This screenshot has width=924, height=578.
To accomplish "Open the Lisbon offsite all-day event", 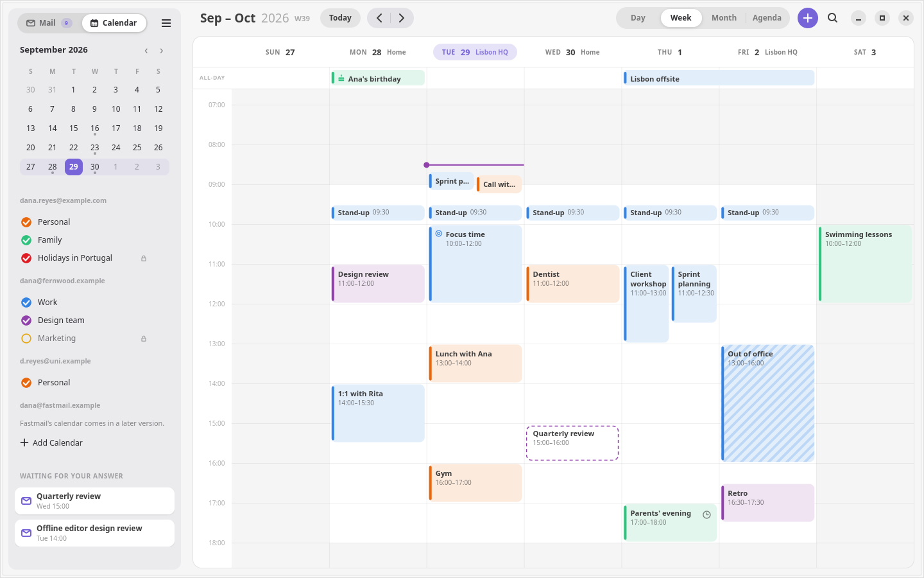I will (x=719, y=78).
